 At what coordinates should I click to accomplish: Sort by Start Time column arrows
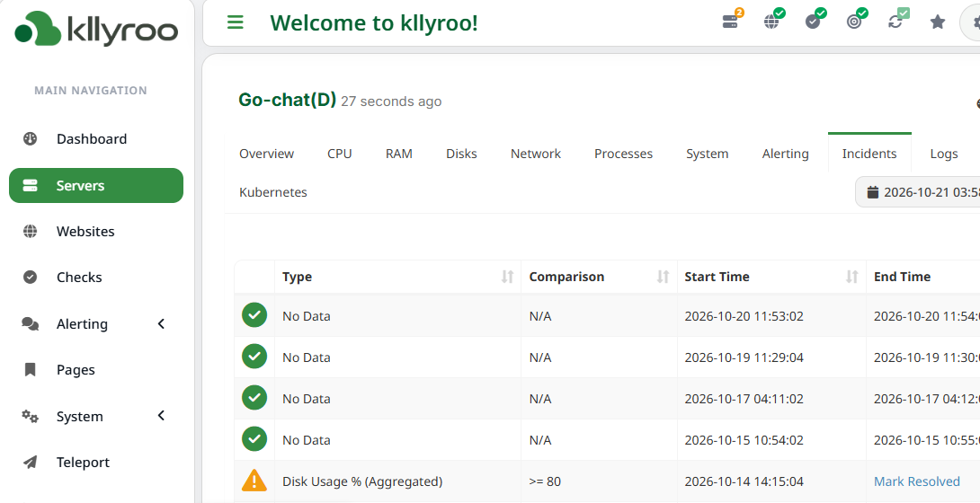coord(851,277)
